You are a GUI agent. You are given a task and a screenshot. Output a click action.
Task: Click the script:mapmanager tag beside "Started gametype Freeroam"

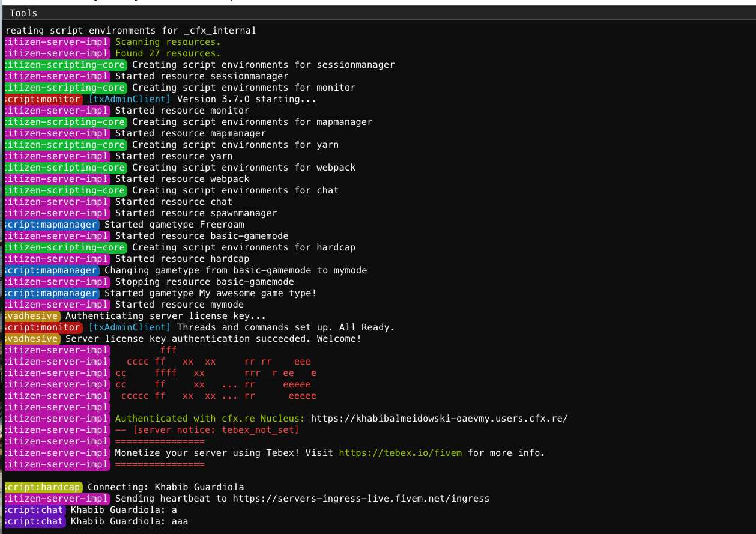coord(50,225)
